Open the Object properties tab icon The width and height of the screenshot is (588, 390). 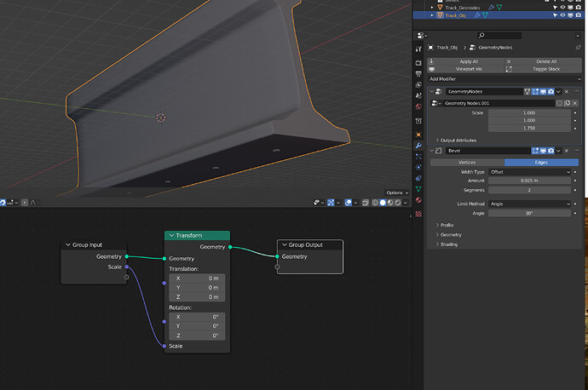[418, 135]
